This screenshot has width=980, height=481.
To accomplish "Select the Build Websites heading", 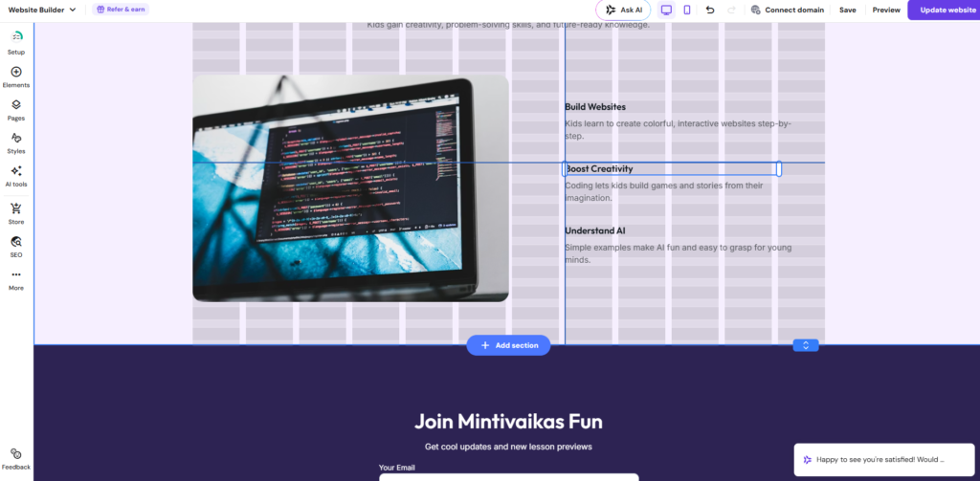I will click(x=595, y=107).
